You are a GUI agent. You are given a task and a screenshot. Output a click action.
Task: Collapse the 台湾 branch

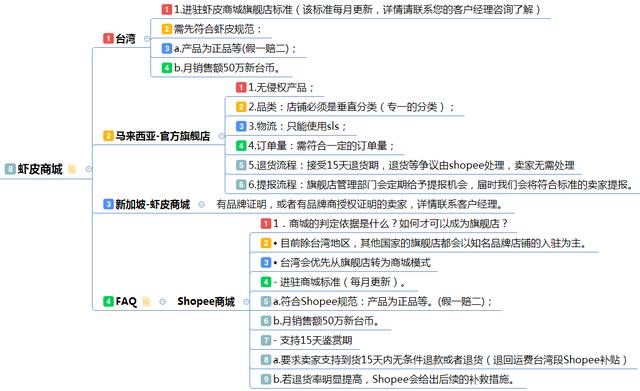pos(147,39)
